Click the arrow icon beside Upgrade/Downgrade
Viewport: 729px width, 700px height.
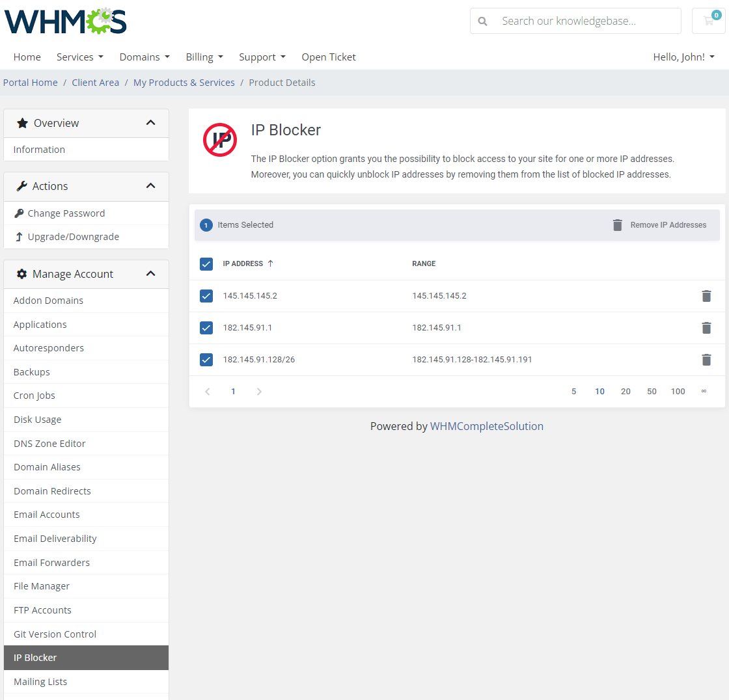coord(19,237)
